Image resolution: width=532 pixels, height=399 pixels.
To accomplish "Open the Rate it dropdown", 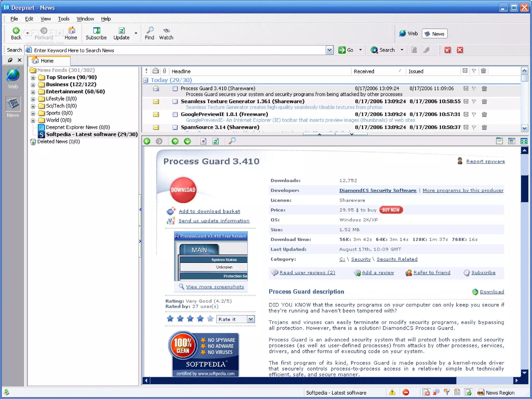I will click(250, 319).
